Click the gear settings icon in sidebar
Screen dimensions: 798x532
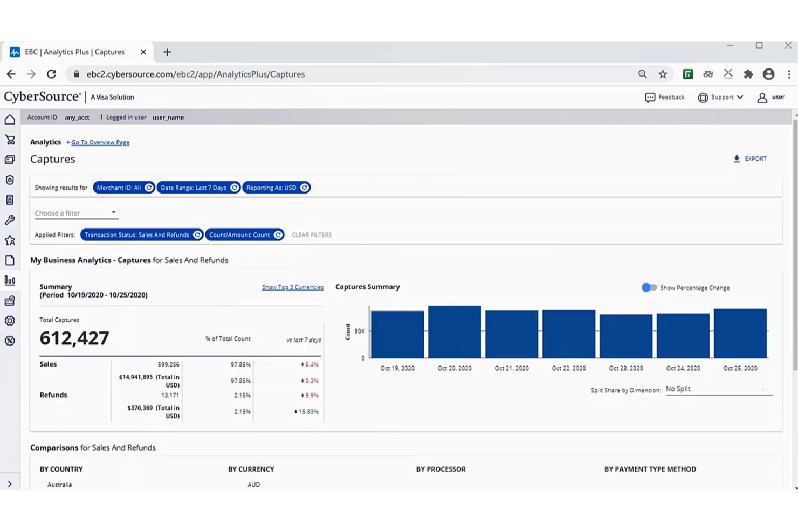click(x=10, y=320)
